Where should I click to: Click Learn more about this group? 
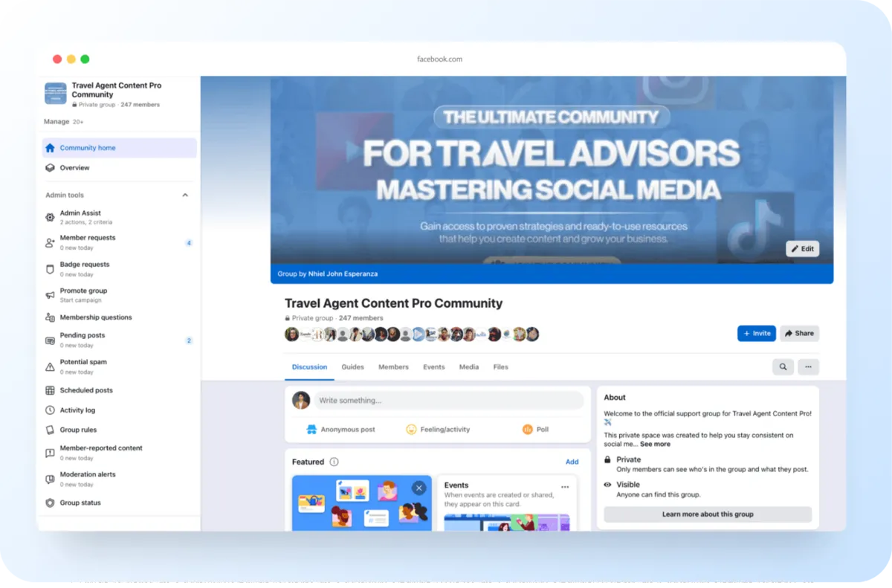coord(708,514)
